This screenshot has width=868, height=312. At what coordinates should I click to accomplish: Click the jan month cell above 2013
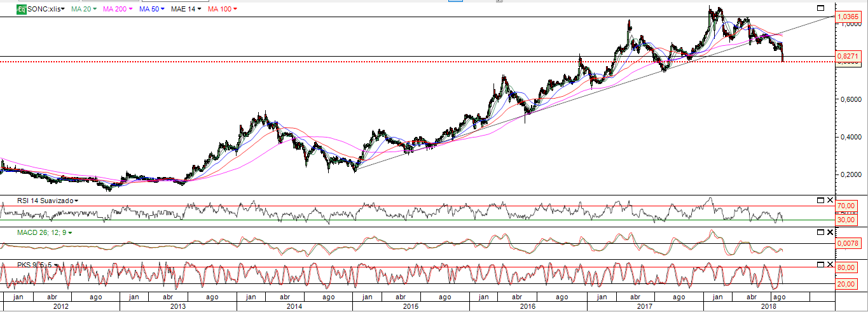135,297
